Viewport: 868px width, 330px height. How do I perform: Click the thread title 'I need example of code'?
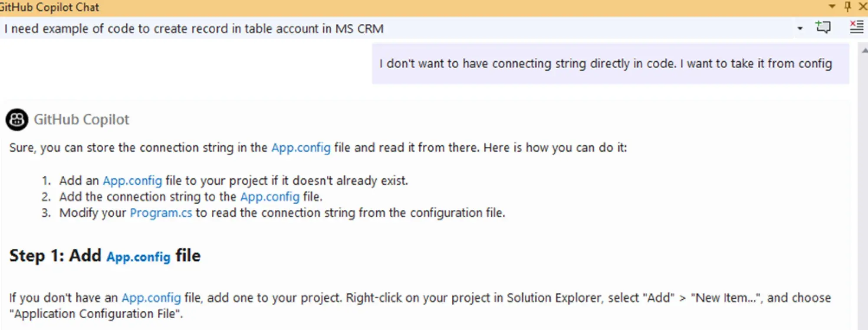(x=194, y=29)
